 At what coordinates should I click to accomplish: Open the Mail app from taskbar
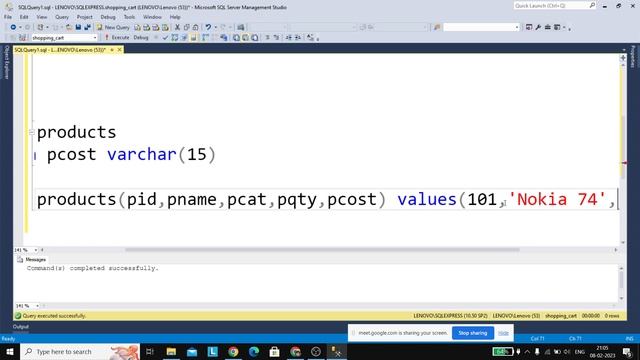192,351
